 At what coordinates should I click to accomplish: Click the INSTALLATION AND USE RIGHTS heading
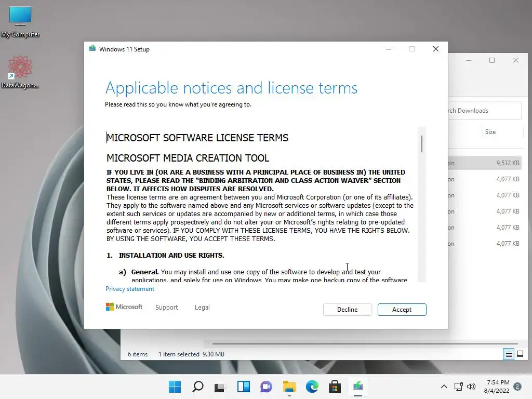click(x=171, y=255)
